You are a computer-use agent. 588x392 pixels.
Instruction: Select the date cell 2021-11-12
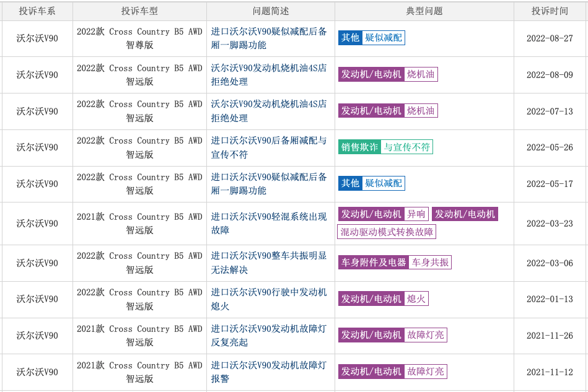pyautogui.click(x=550, y=372)
